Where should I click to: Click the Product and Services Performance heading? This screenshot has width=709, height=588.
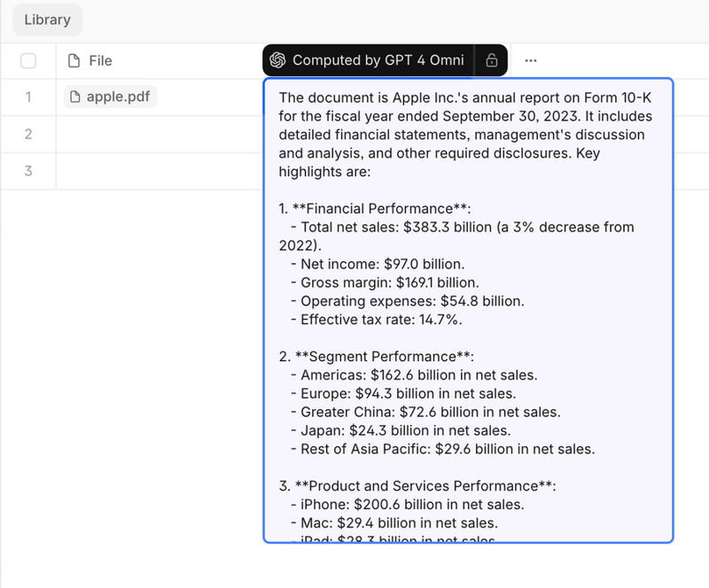[424, 486]
